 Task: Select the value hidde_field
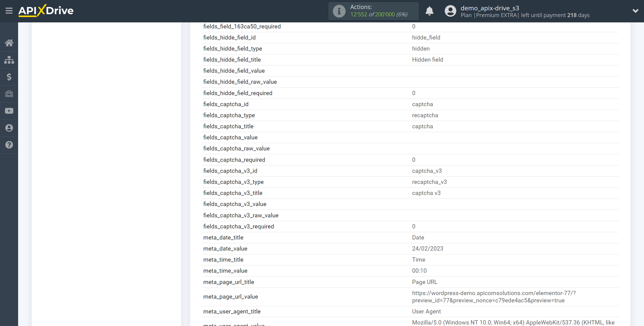pos(426,37)
